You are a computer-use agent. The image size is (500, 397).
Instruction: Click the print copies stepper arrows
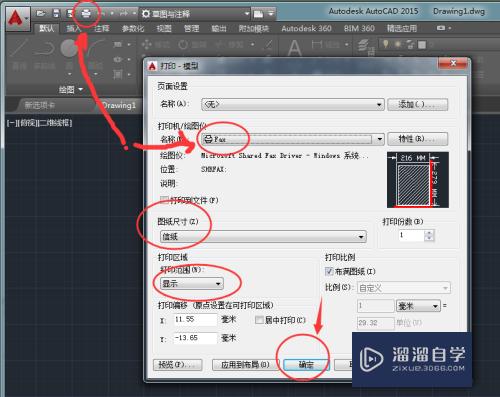(429, 235)
